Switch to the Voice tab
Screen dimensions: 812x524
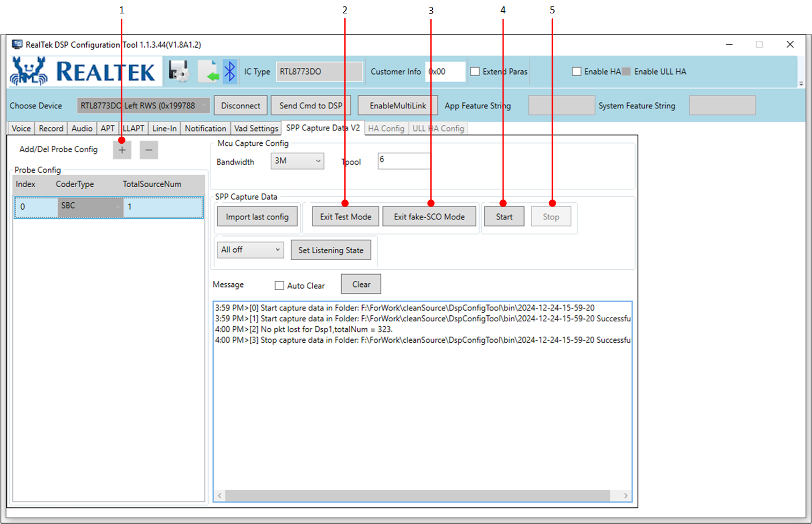tap(21, 129)
